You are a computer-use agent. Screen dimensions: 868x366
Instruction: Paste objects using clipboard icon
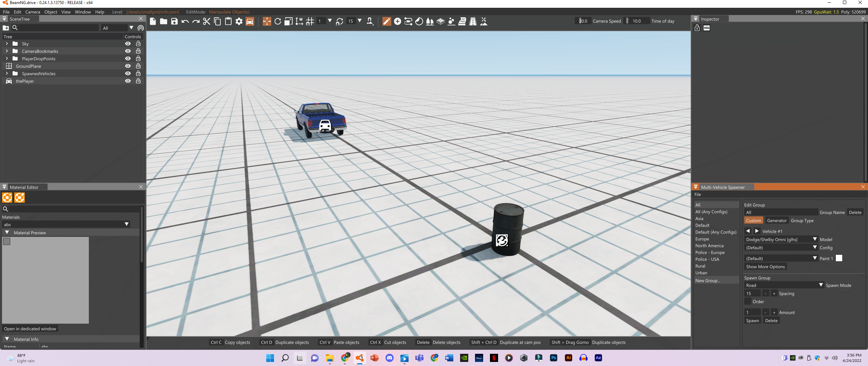[228, 21]
